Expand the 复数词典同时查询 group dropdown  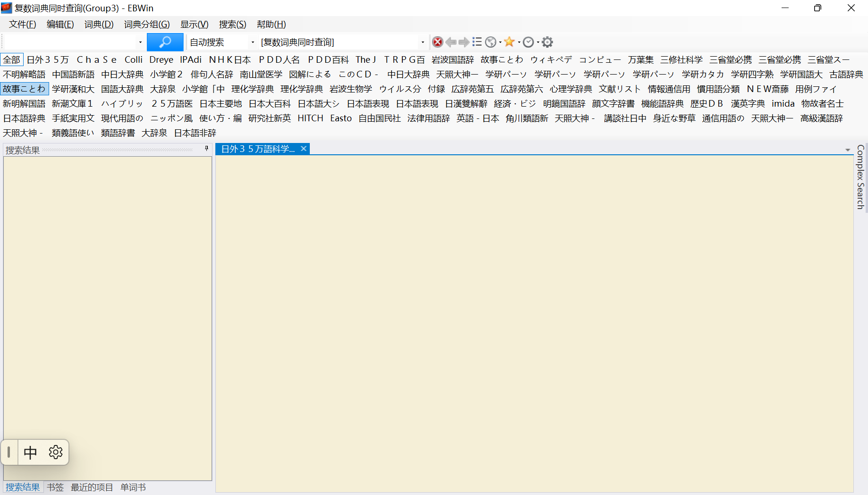tap(423, 42)
